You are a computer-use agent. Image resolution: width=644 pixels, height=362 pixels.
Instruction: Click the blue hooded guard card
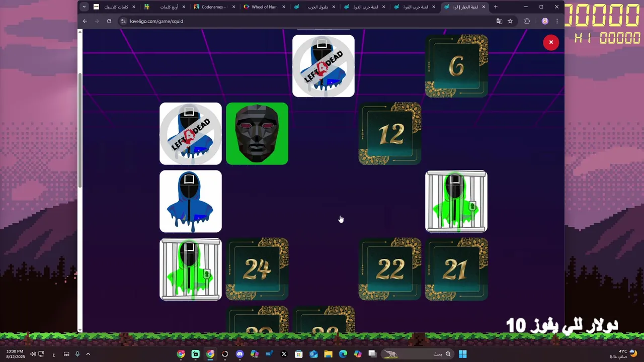click(191, 201)
